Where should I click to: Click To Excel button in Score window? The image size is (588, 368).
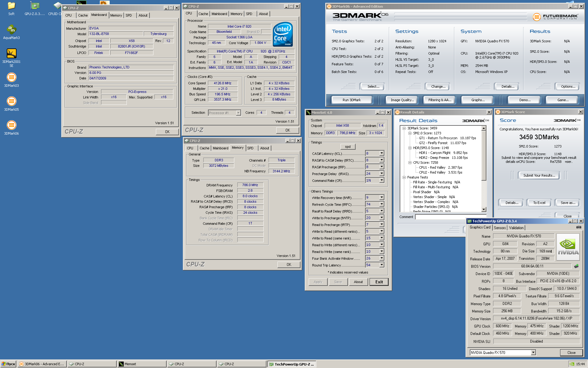click(x=539, y=203)
